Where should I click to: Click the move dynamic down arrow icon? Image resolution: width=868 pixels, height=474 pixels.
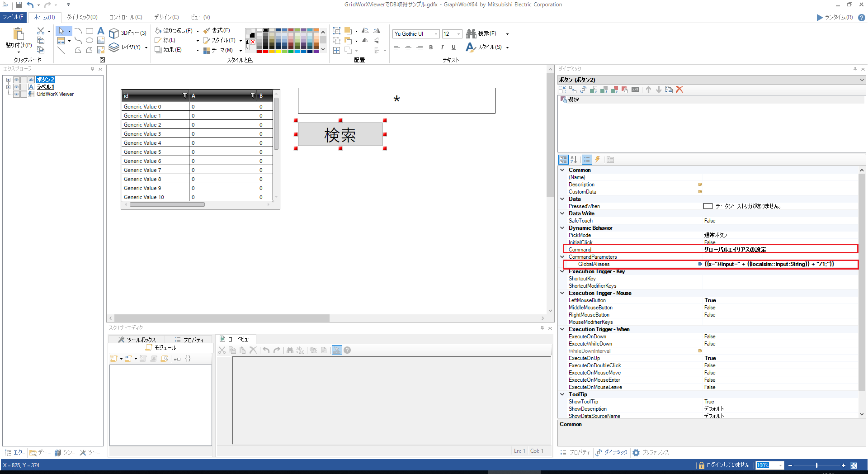(x=659, y=90)
